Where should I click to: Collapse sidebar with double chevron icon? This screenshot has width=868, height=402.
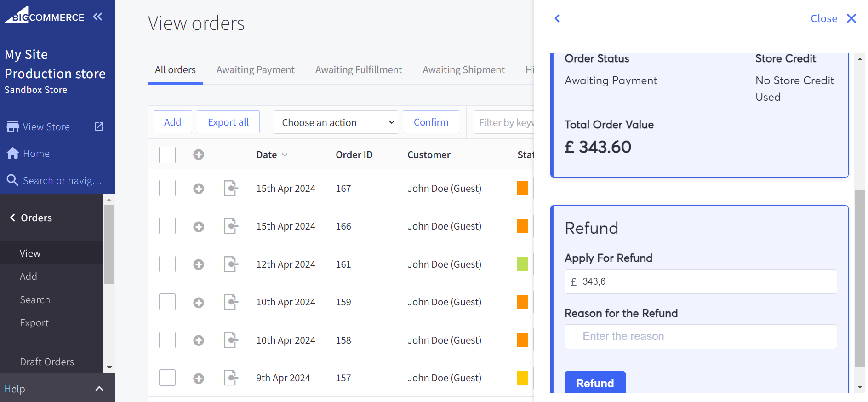pos(97,17)
